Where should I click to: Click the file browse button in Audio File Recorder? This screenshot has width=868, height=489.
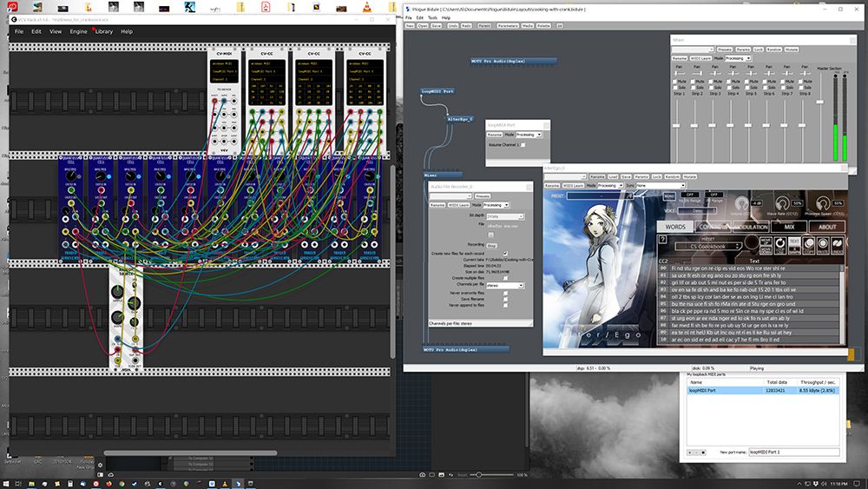490,235
